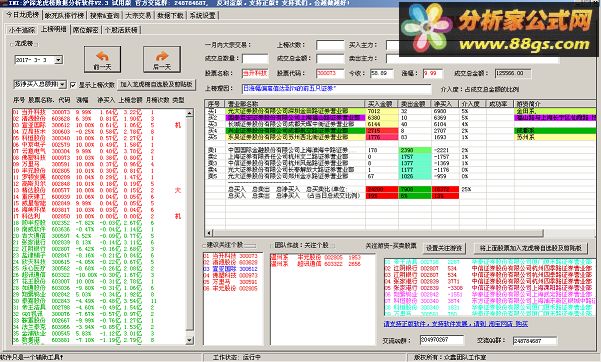
Task: Click the 成交总金额 field showing 125566.00
Action: [513, 73]
